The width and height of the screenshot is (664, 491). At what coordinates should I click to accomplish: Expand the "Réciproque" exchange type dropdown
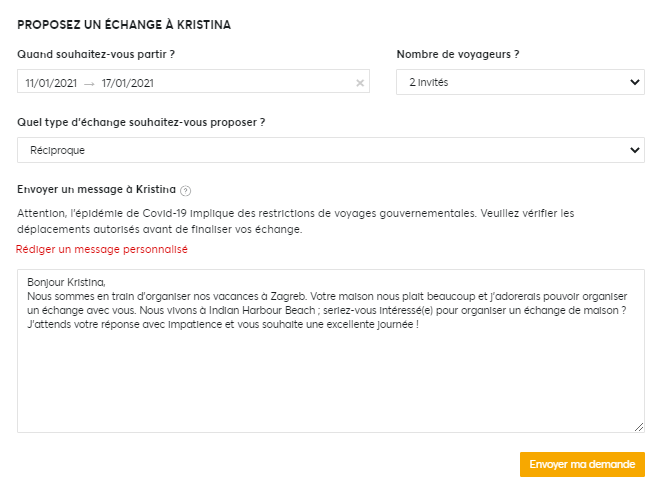331,150
